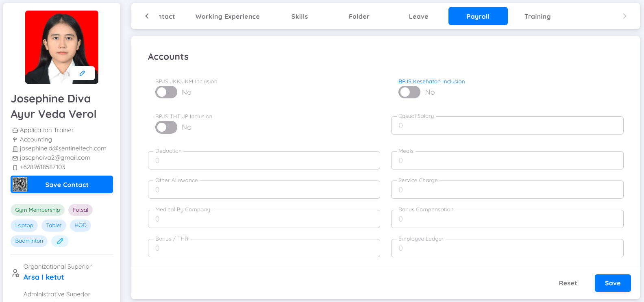Image resolution: width=644 pixels, height=302 pixels.
Task: Click the pencil icon on profile photo
Action: click(82, 73)
